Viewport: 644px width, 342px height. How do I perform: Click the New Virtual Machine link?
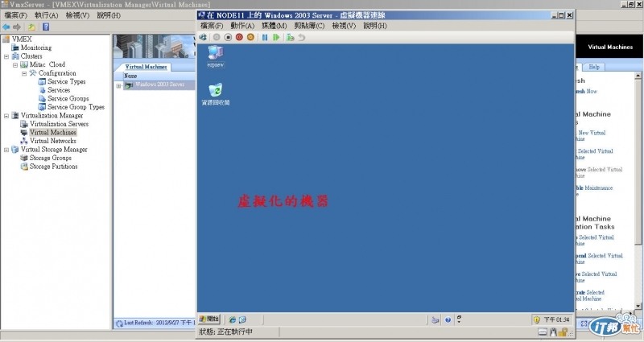591,136
